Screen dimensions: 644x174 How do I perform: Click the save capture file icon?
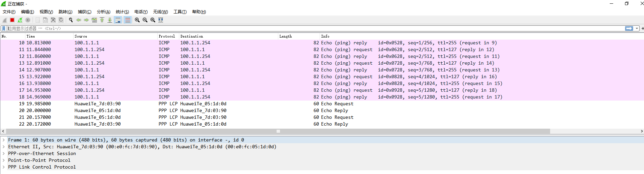pyautogui.click(x=45, y=20)
